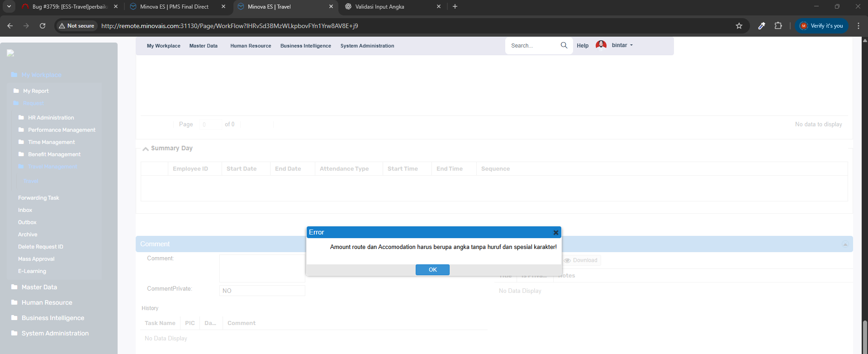
Task: Click the Comment text area
Action: pyautogui.click(x=262, y=268)
